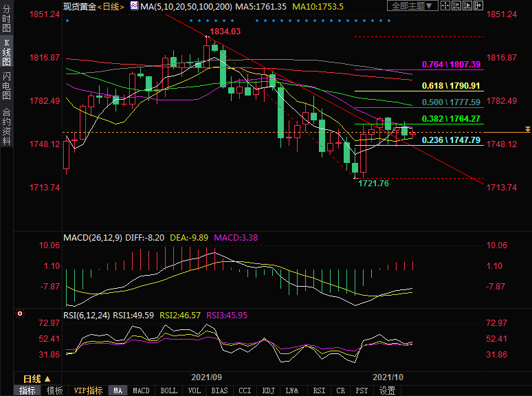Click the small gear icon left of RSI panel
The height and width of the screenshot is (396, 532).
pos(20,314)
